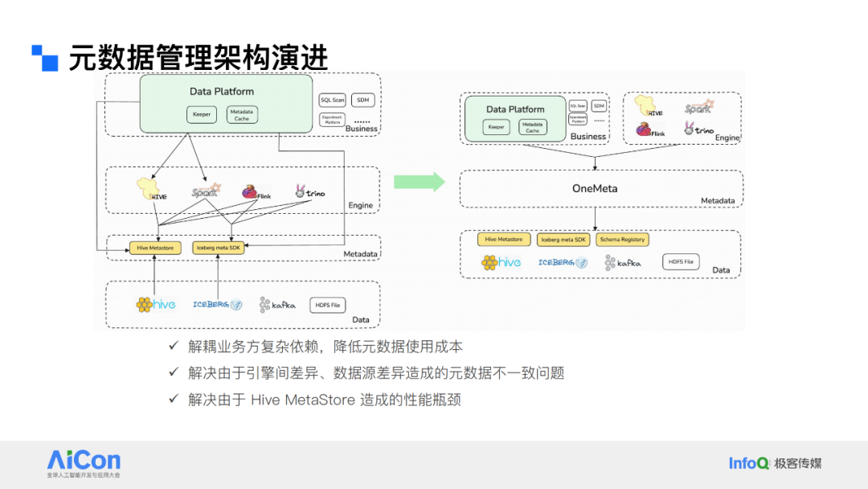The width and height of the screenshot is (868, 489).
Task: Click the Business label in left diagram
Action: coord(362,129)
